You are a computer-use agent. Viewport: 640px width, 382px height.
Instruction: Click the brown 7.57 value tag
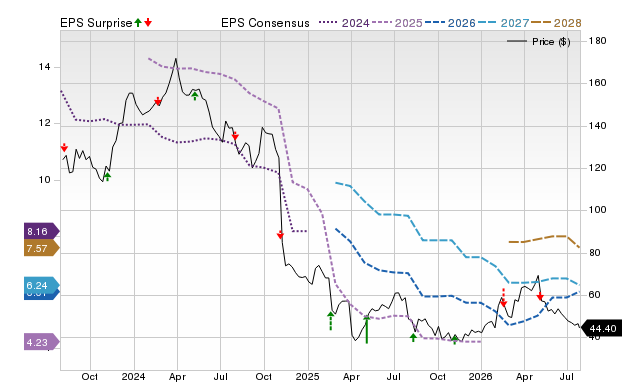tap(42, 248)
